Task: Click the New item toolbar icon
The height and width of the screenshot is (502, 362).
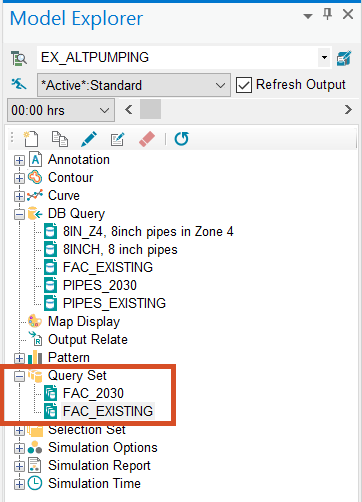Action: click(31, 139)
